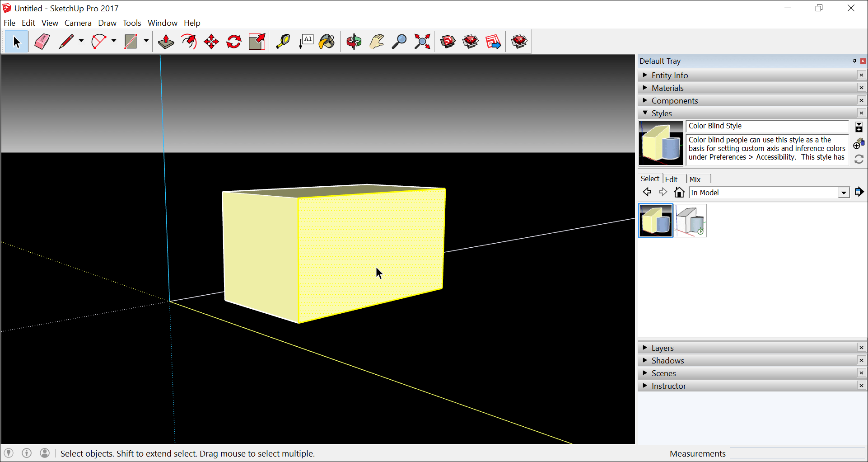868x462 pixels.
Task: Activate the Orbit tool
Action: (354, 42)
